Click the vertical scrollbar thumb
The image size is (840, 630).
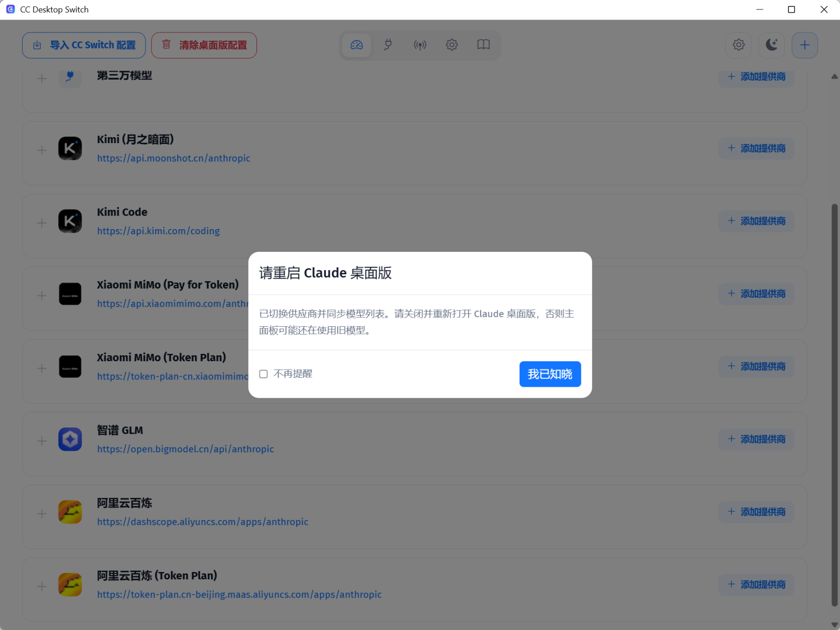834,405
